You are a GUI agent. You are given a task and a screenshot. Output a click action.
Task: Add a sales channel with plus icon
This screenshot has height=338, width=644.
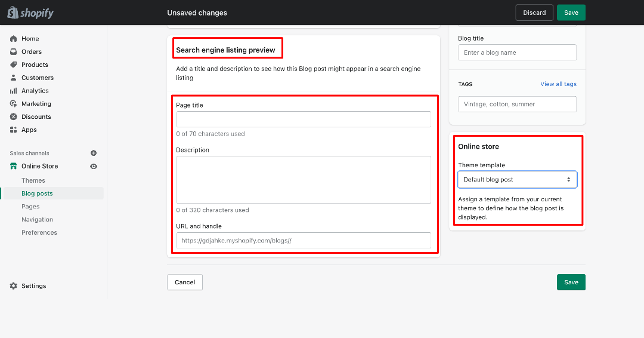click(x=94, y=153)
